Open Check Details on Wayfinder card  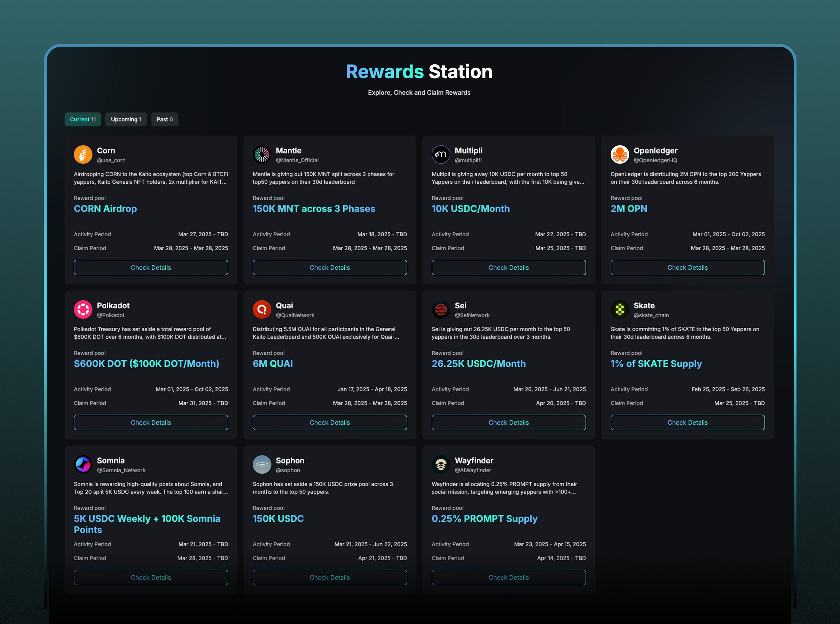509,577
